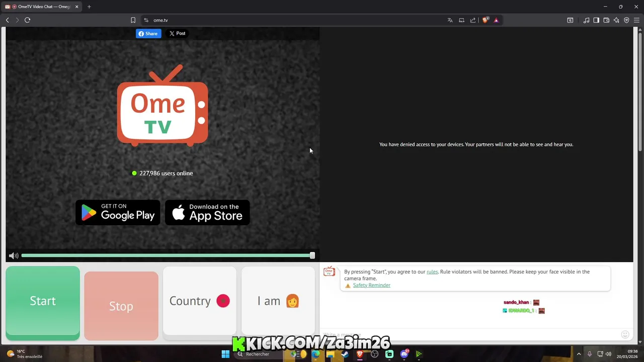This screenshot has width=644, height=362.
Task: Toggle the browser sidebar panel
Action: click(596, 20)
